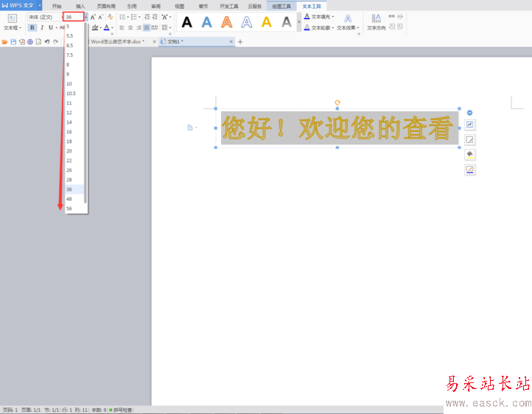Select the blue outline white WordArt style

click(247, 22)
